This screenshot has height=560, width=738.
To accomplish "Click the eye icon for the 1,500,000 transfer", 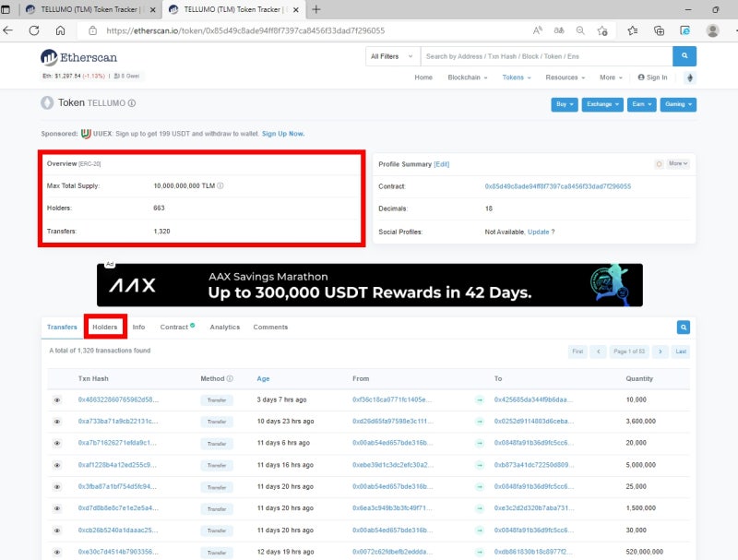I will click(x=57, y=508).
